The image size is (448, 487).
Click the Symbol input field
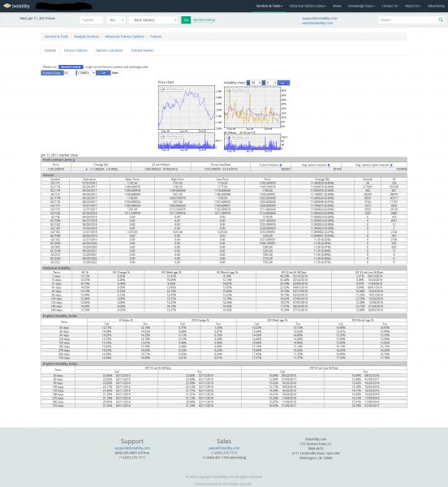(x=91, y=19)
